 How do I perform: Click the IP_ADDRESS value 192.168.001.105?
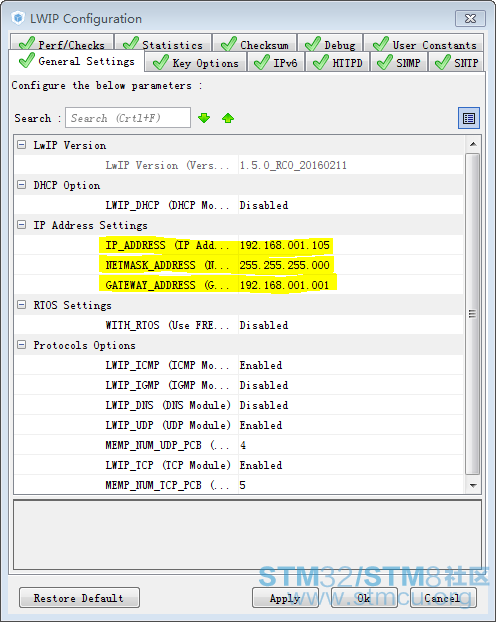tap(285, 245)
